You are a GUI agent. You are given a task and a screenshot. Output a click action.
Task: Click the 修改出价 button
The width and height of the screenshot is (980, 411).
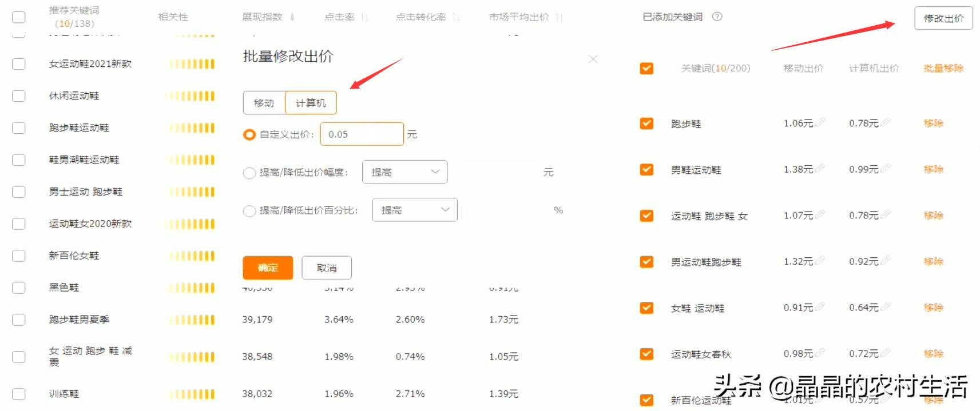coord(943,18)
